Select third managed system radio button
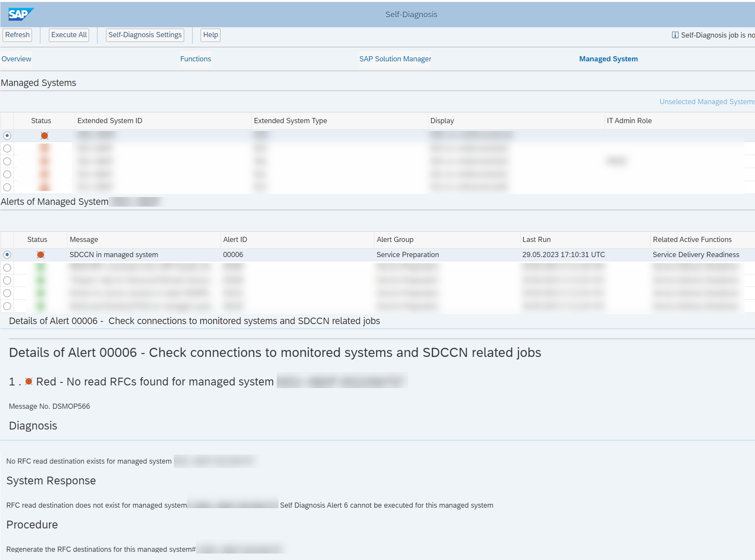The height and width of the screenshot is (560, 755). 7,162
